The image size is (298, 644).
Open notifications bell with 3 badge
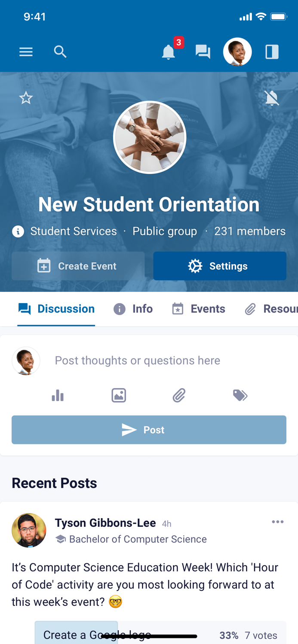[x=169, y=52]
